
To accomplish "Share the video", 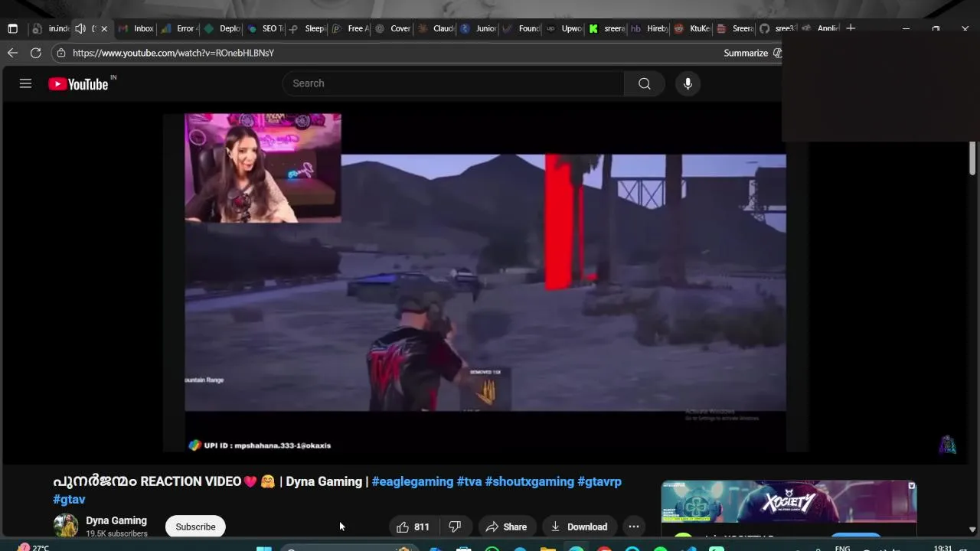I will tap(506, 527).
